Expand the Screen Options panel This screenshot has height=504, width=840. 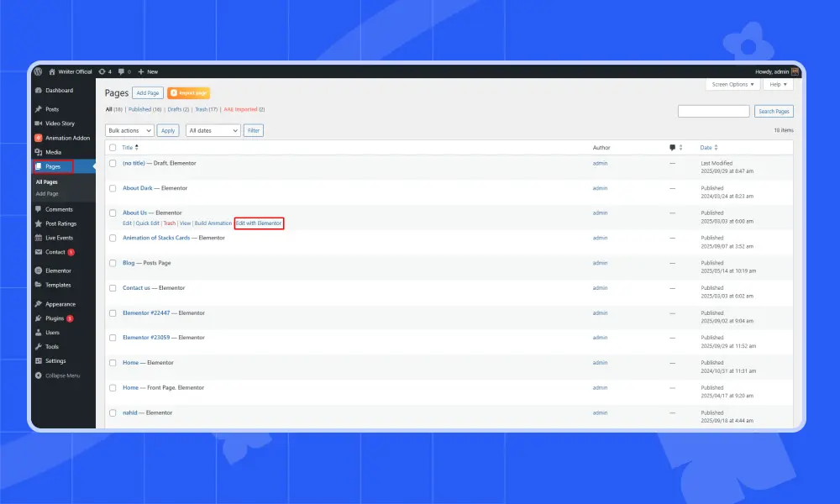point(732,84)
